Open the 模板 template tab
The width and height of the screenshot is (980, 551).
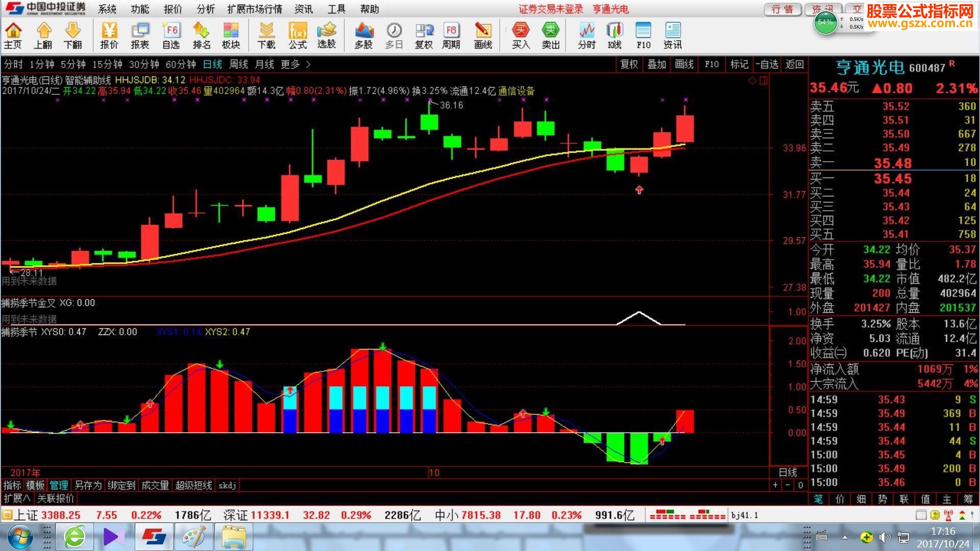35,485
